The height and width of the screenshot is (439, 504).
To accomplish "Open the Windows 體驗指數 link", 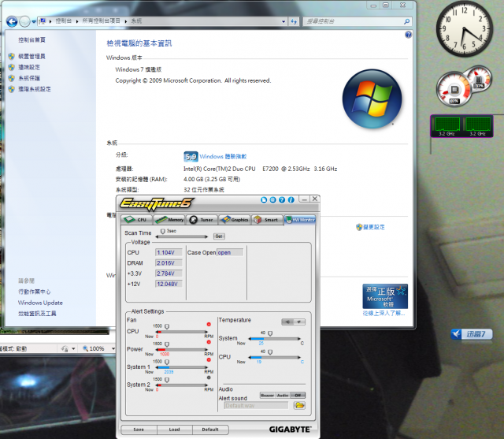I will pyautogui.click(x=223, y=157).
